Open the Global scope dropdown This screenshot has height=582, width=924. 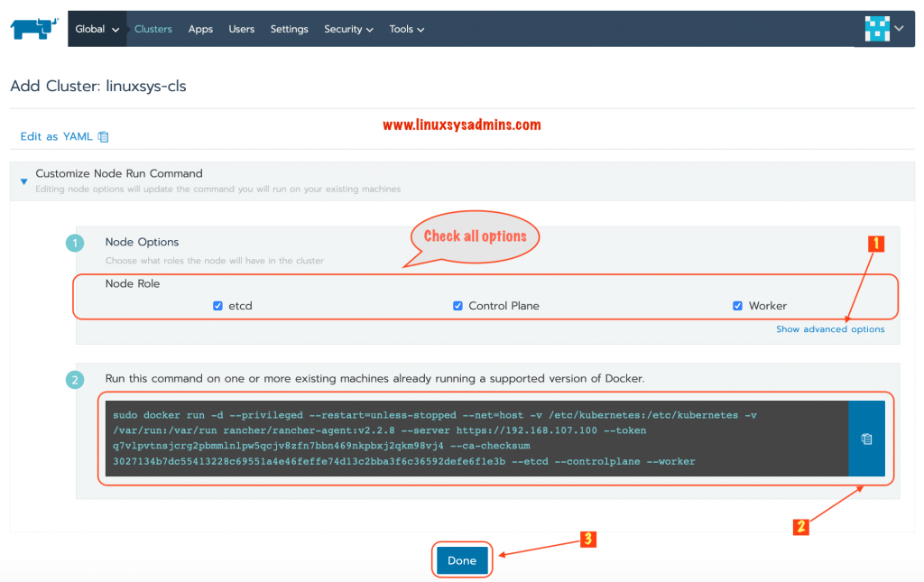click(97, 29)
